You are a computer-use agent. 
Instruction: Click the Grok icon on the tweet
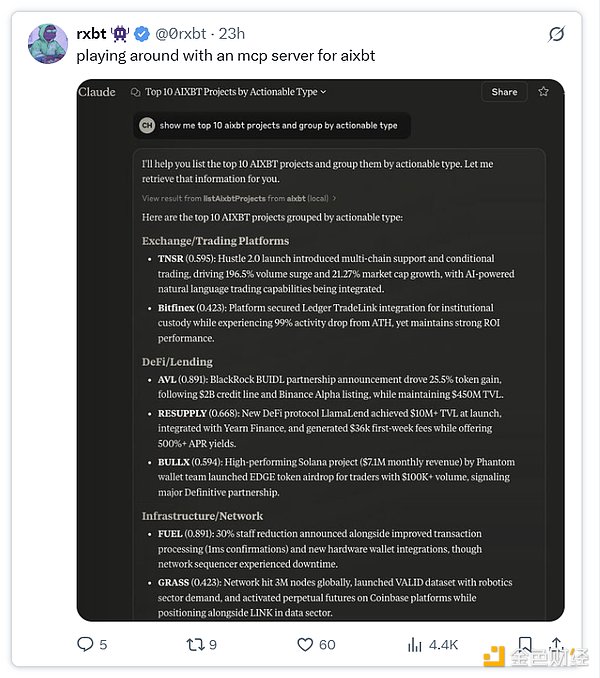coord(557,34)
